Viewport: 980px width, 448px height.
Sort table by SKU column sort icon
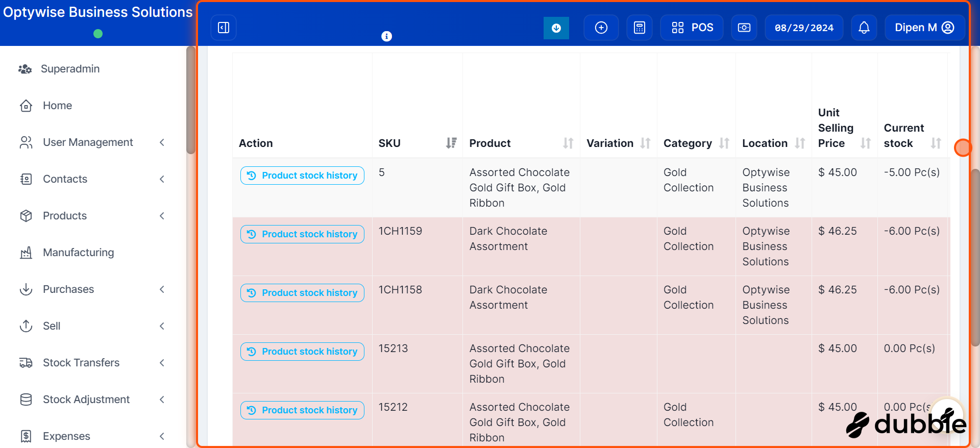451,143
